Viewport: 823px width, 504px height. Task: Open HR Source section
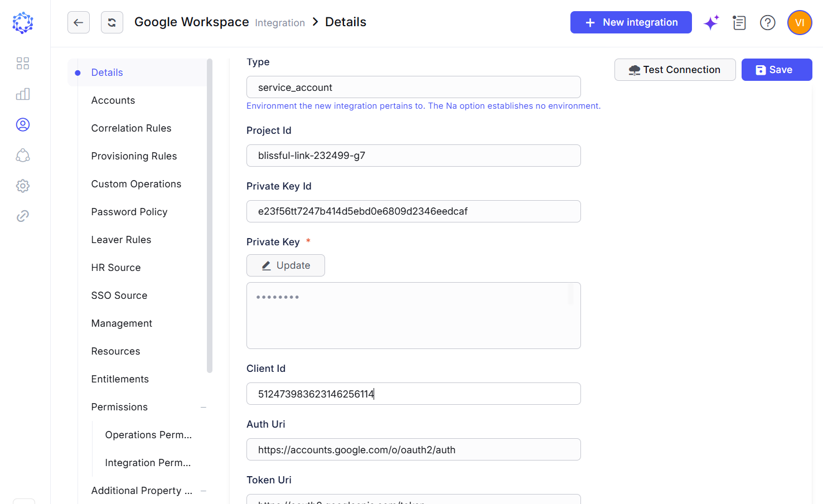click(x=116, y=268)
